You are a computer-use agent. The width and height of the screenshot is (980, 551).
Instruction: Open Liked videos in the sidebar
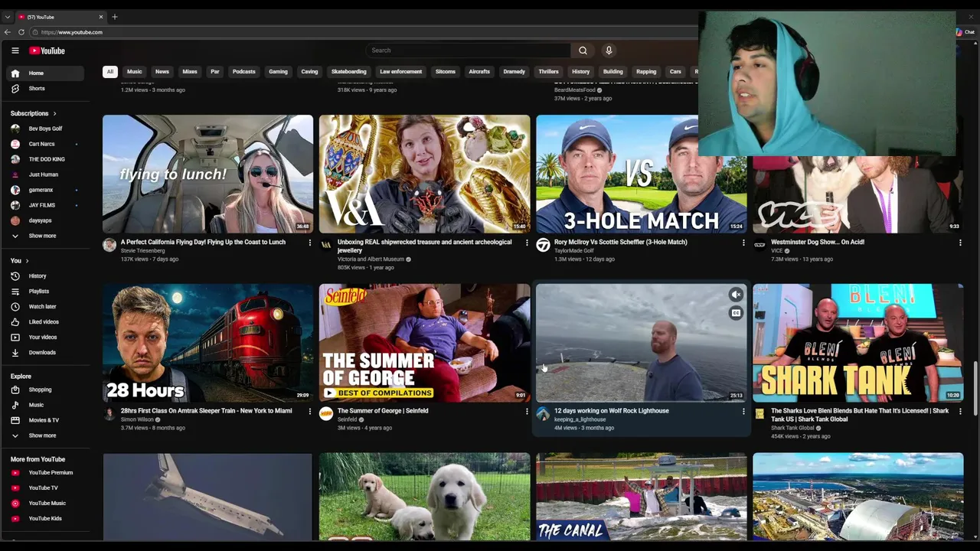(x=46, y=322)
